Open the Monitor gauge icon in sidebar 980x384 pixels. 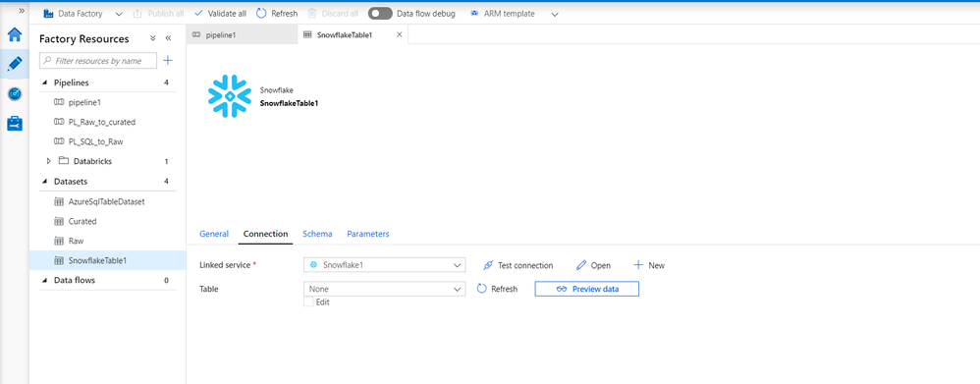point(15,94)
